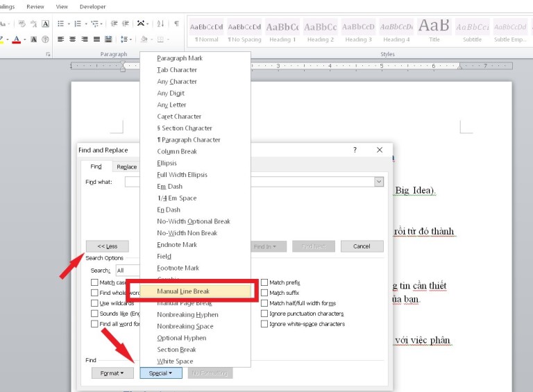Toggle Show/Hide paragraph marks icon
This screenshot has width=533, height=392.
pyautogui.click(x=176, y=24)
